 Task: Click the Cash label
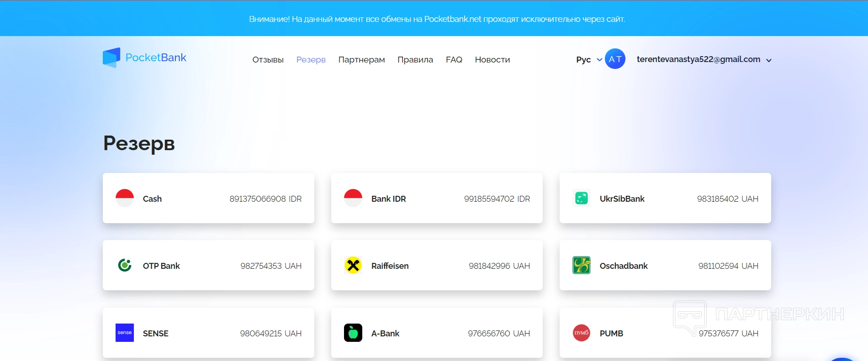tap(152, 199)
